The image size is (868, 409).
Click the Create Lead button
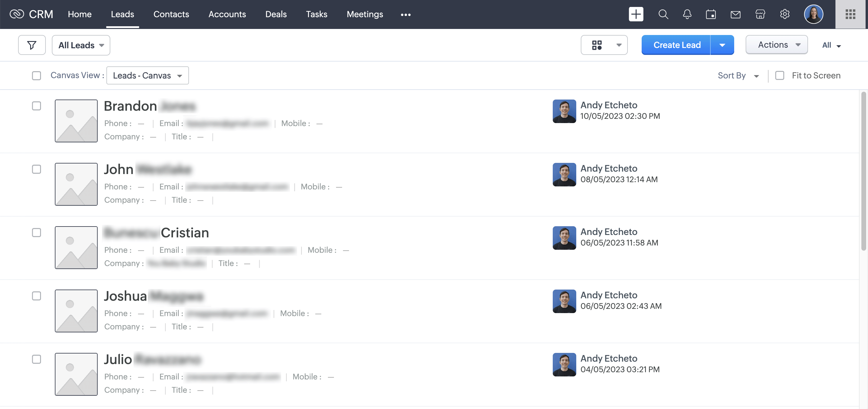(676, 45)
